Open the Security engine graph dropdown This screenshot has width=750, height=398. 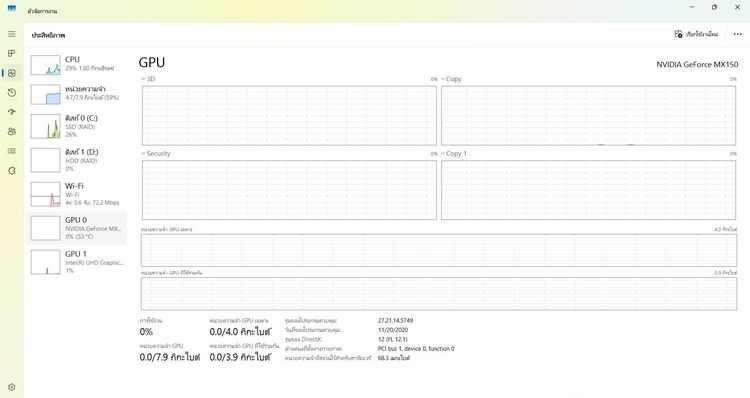(156, 154)
